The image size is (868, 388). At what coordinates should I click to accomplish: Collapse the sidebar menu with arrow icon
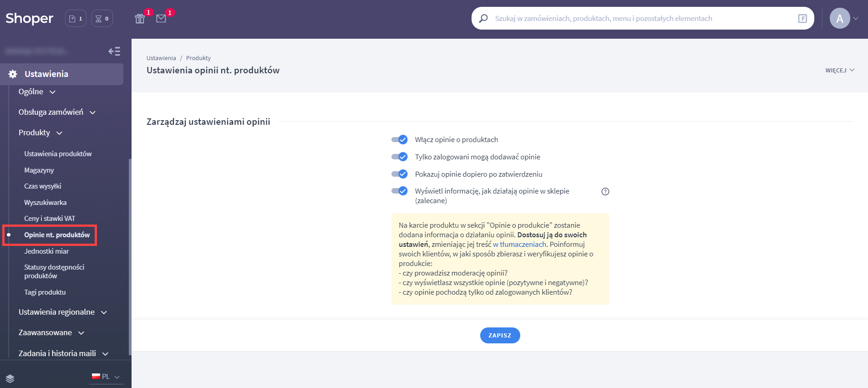114,51
